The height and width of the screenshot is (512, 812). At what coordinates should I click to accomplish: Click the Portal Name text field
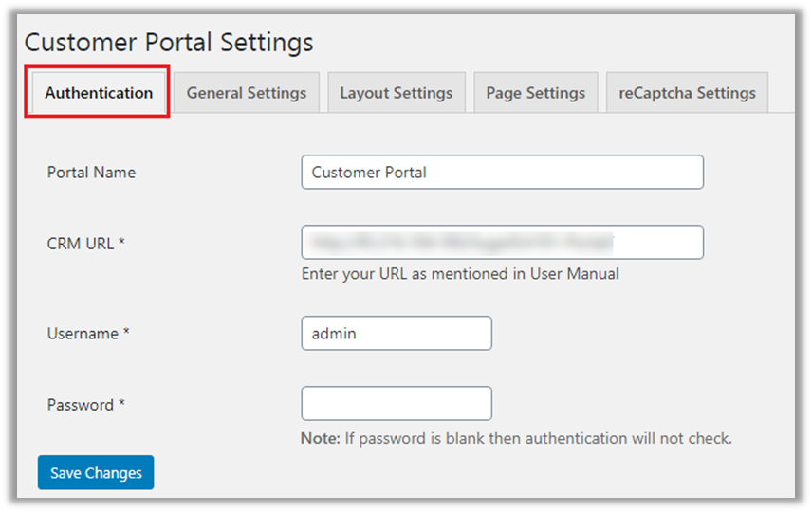502,173
